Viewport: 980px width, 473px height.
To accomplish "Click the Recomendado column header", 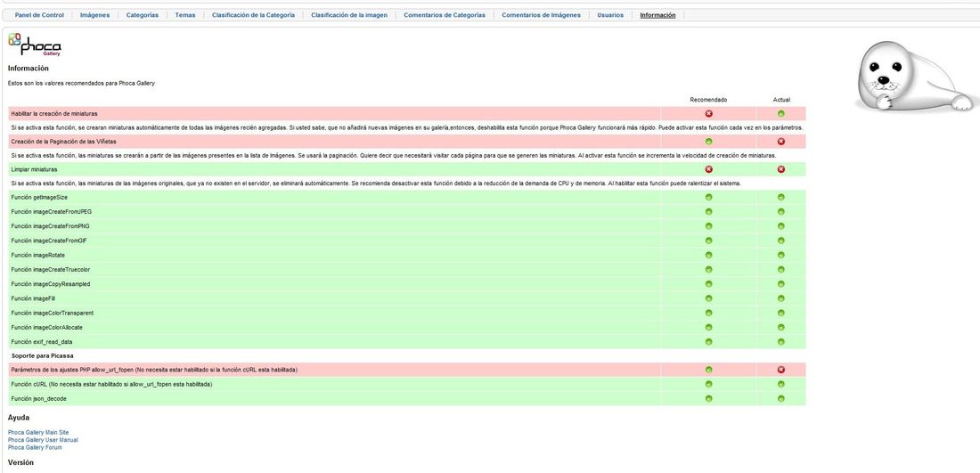I will click(x=708, y=100).
